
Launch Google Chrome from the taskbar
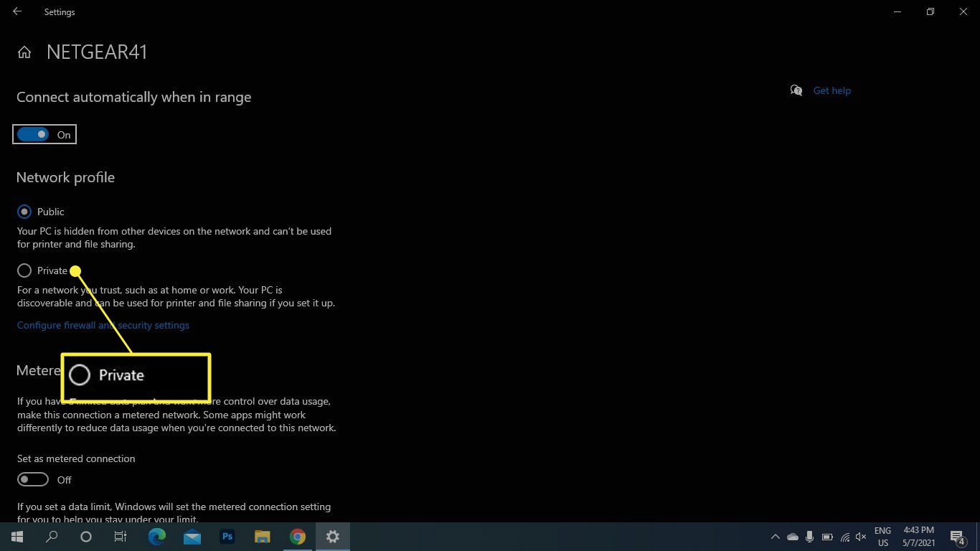pyautogui.click(x=297, y=537)
